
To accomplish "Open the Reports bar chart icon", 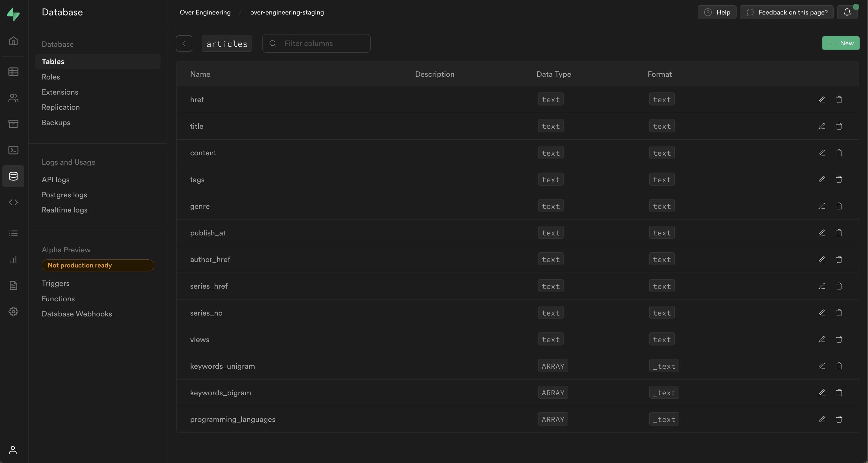I will point(14,259).
